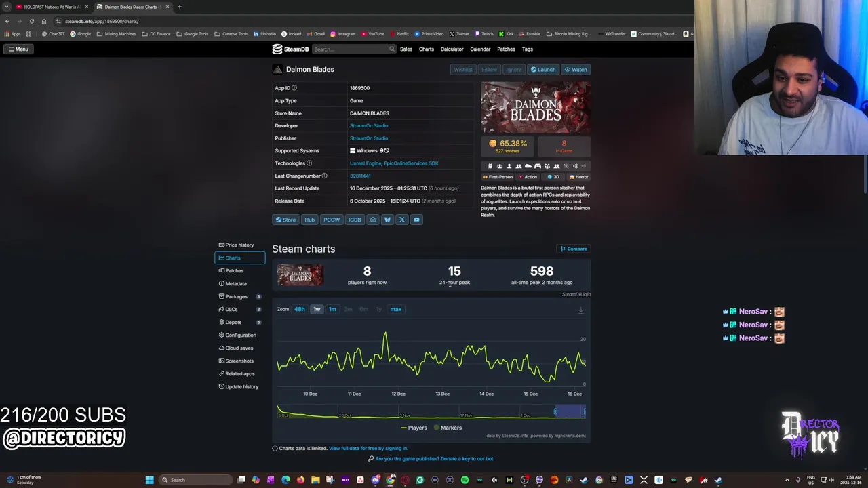This screenshot has width=868, height=488.
Task: Click 'View full data for free' link
Action: (x=368, y=448)
